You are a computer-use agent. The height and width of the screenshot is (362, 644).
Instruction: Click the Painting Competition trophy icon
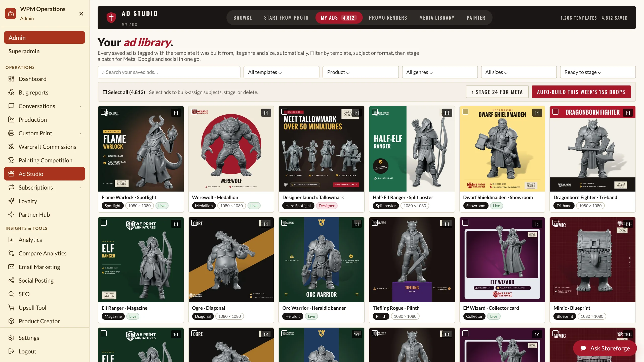click(x=11, y=160)
